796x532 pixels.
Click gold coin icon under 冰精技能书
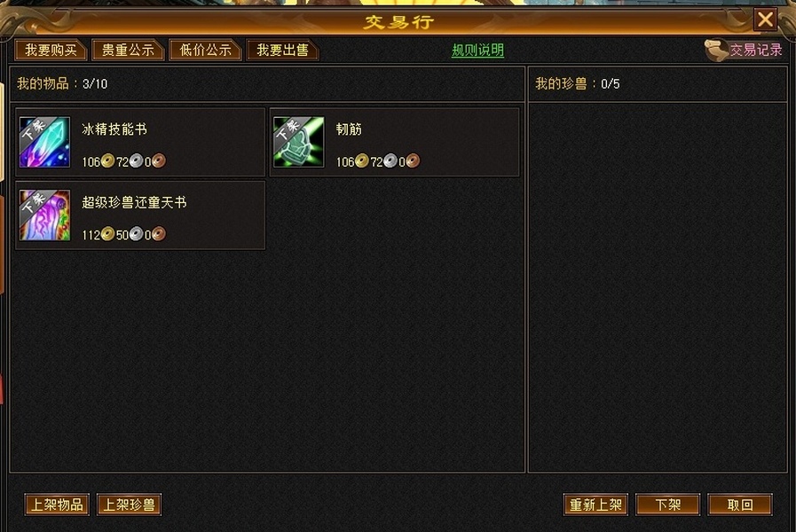[x=107, y=161]
